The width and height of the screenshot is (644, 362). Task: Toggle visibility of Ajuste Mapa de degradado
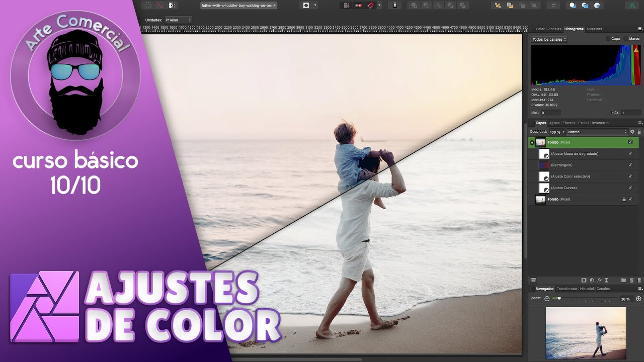tap(630, 153)
